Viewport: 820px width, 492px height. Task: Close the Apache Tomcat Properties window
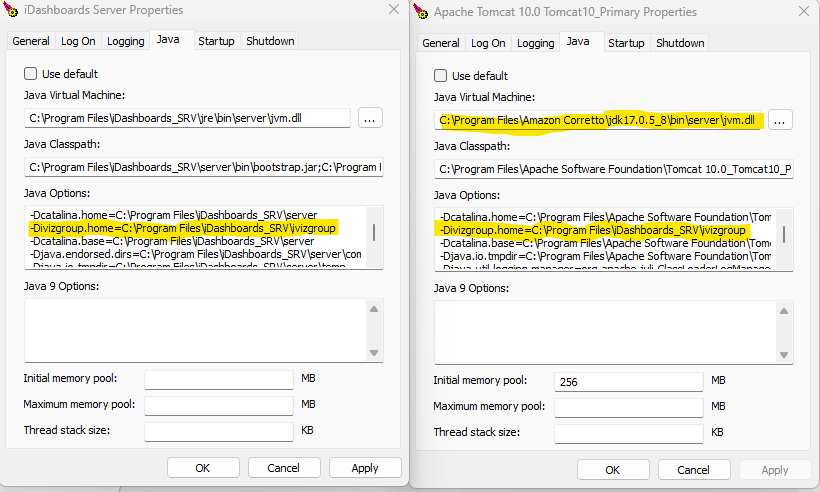click(x=804, y=11)
